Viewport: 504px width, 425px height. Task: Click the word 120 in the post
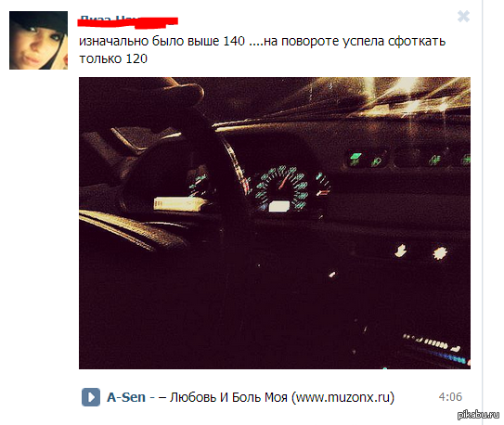point(136,58)
